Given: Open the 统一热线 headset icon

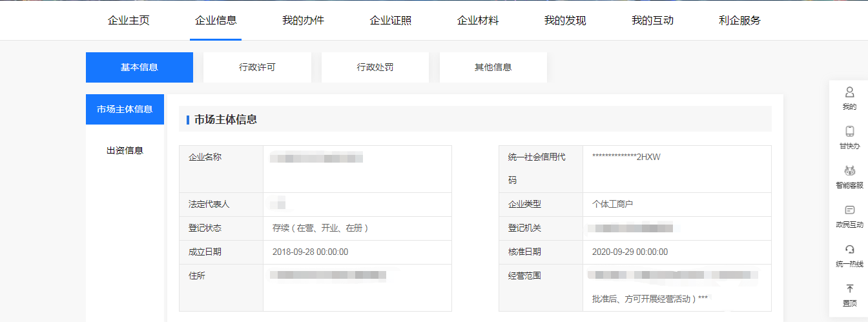Looking at the screenshot, I should [849, 250].
